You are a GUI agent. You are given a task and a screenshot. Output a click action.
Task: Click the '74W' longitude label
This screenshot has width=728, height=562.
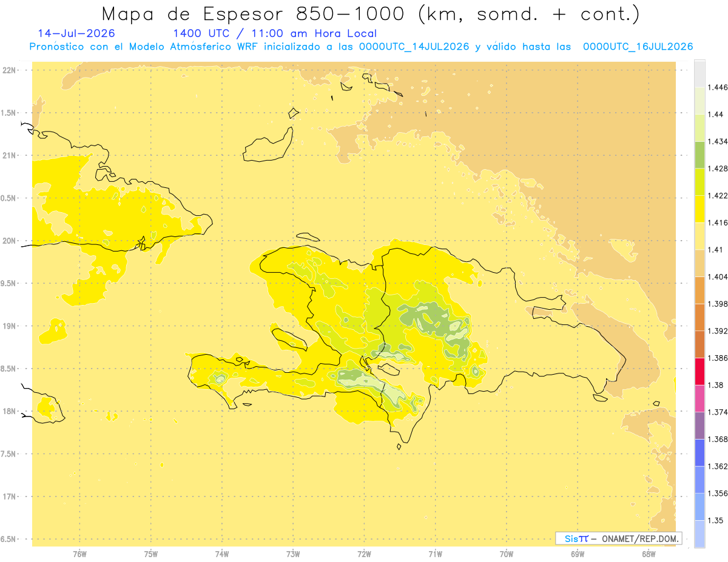[x=222, y=554]
